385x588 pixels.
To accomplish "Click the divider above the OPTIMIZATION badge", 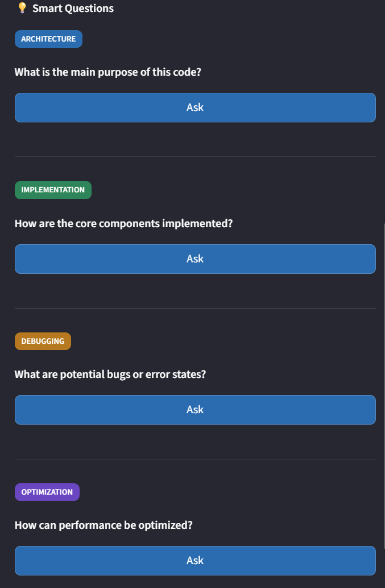I will [x=195, y=459].
